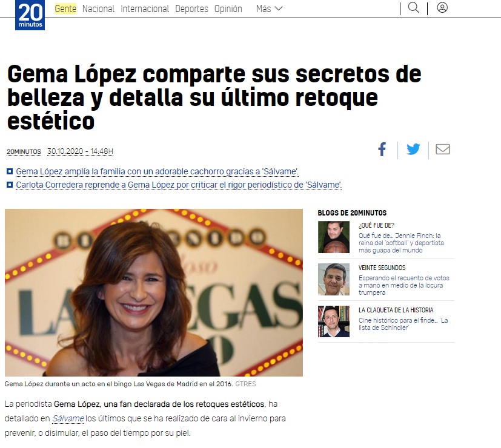Click the main Gema López photo
The height and width of the screenshot is (448, 501).
click(x=154, y=292)
